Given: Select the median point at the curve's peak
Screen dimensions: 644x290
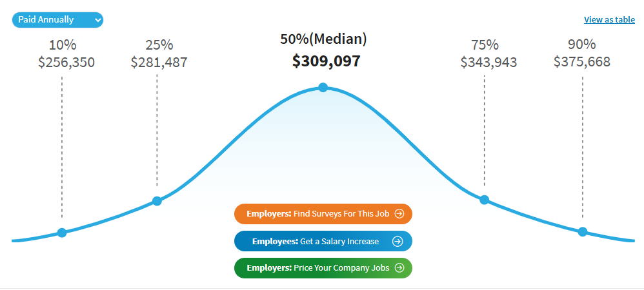Looking at the screenshot, I should tap(323, 88).
